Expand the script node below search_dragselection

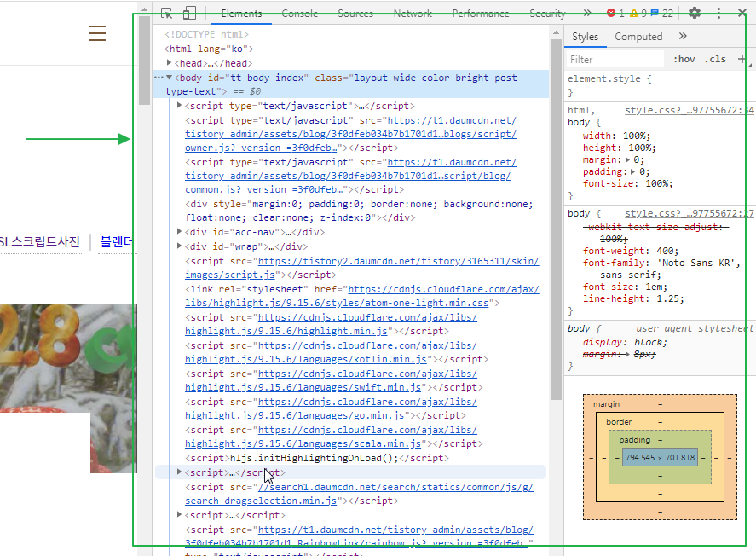pos(179,514)
